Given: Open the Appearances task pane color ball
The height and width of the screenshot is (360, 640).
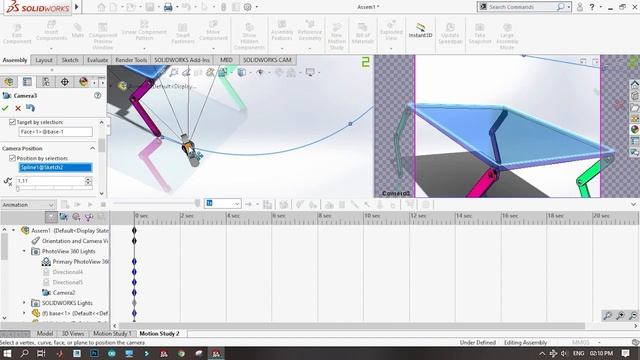Looking at the screenshot, I should coord(634,129).
